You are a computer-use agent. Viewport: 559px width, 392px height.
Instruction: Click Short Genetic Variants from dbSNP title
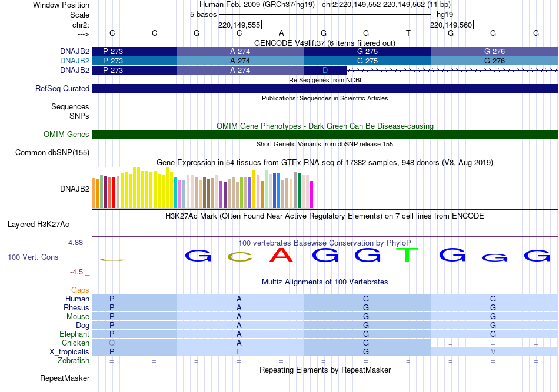[325, 144]
